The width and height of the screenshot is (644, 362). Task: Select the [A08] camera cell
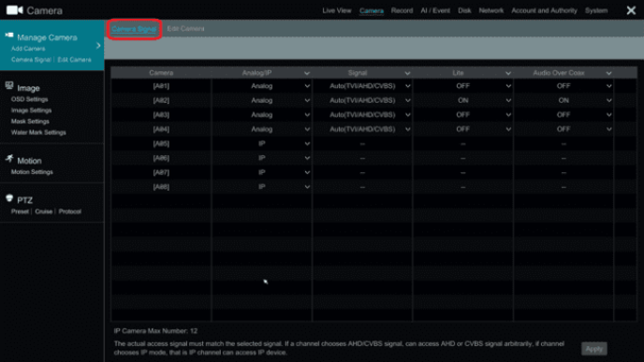tap(161, 187)
